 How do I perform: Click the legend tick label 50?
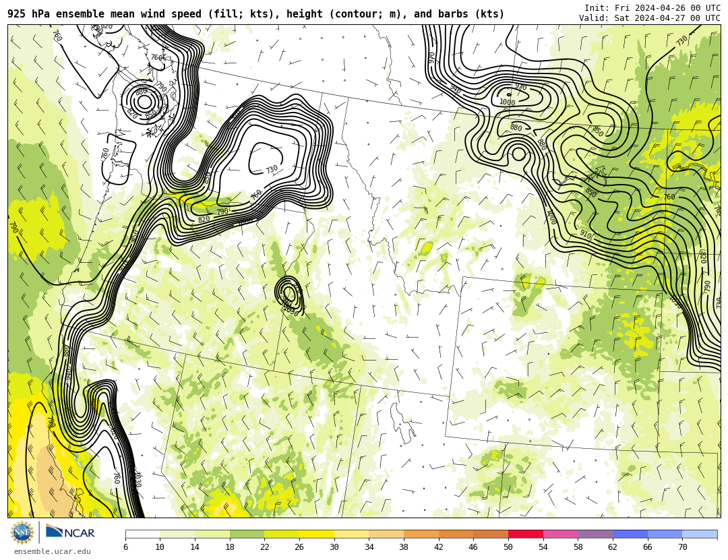click(x=508, y=547)
